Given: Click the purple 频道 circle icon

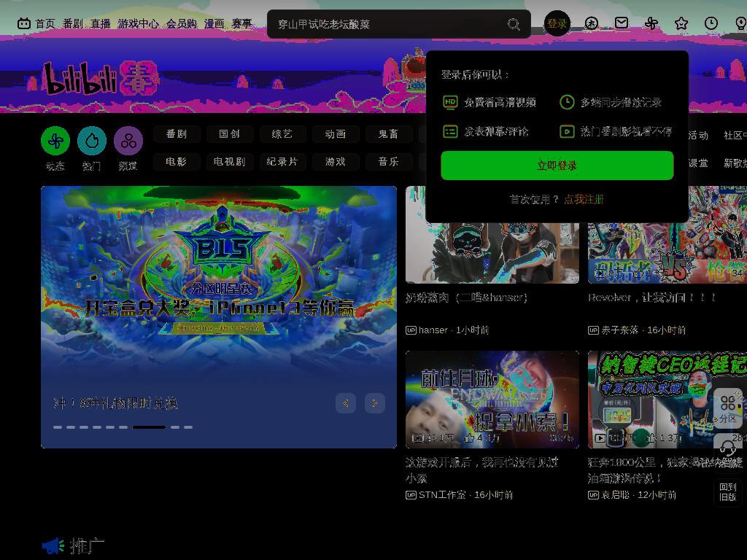Looking at the screenshot, I should click(x=128, y=141).
